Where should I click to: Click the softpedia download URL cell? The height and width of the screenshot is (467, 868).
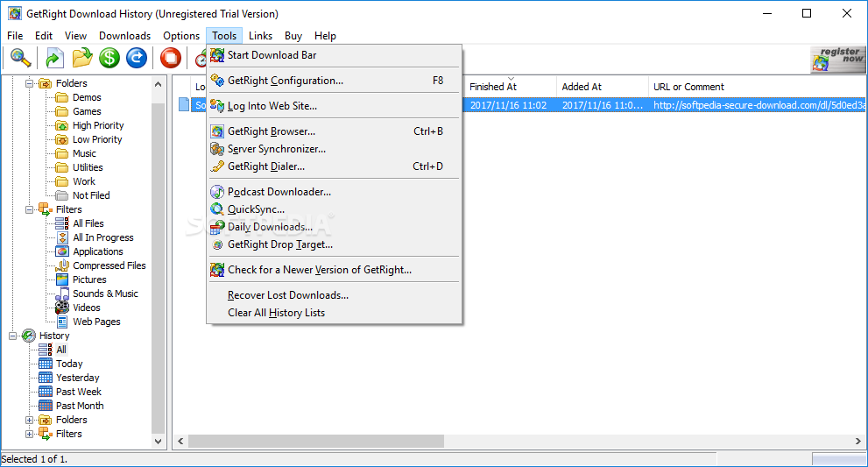[x=758, y=105]
